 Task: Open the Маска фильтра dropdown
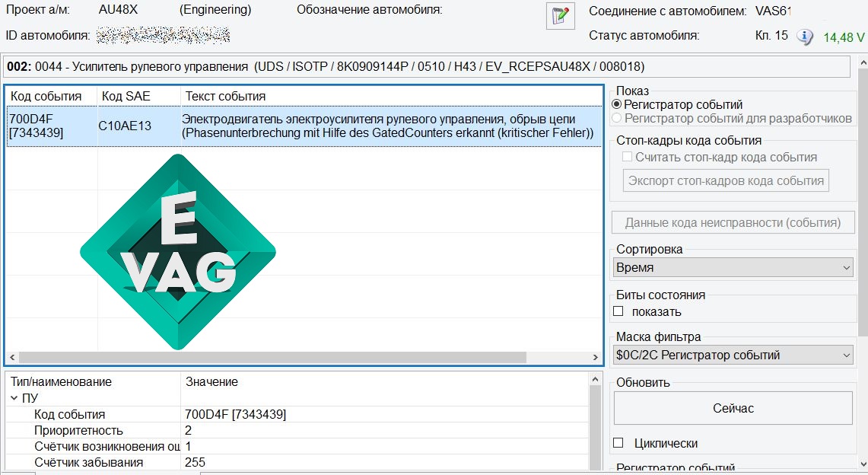(733, 355)
